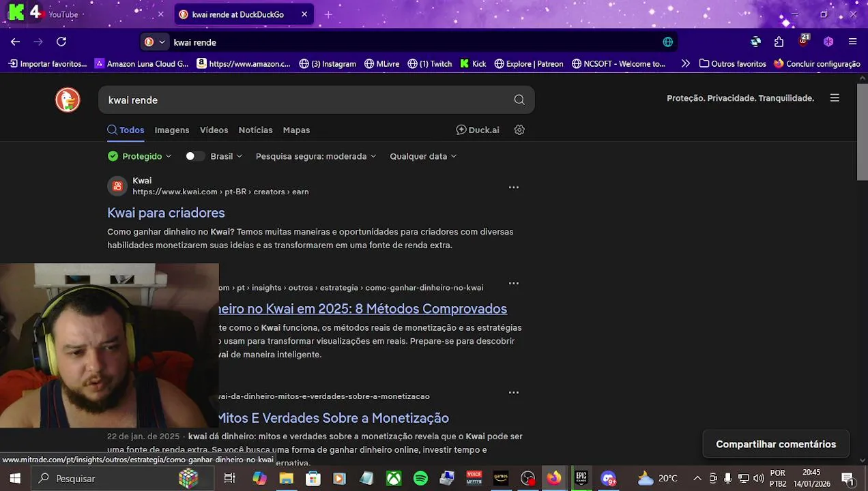This screenshot has width=868, height=491.
Task: Open the Outros favoritos folder
Action: [733, 63]
